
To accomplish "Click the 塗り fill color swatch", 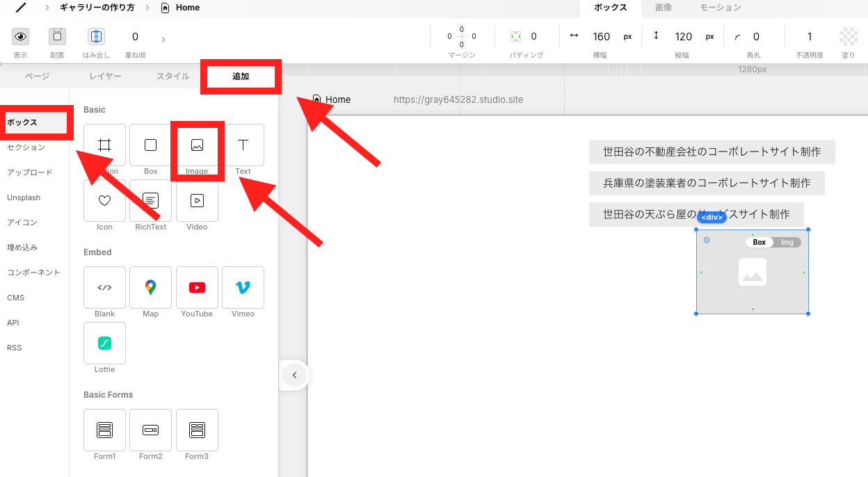I will 848,37.
